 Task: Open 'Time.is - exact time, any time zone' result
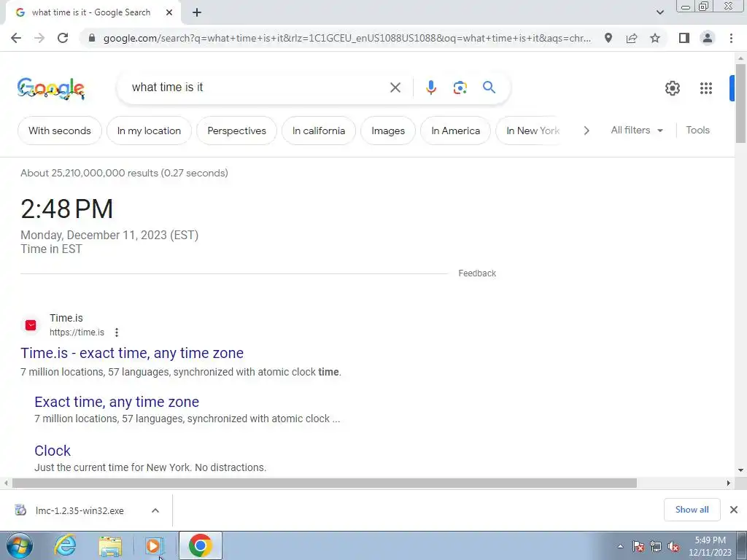[132, 353]
